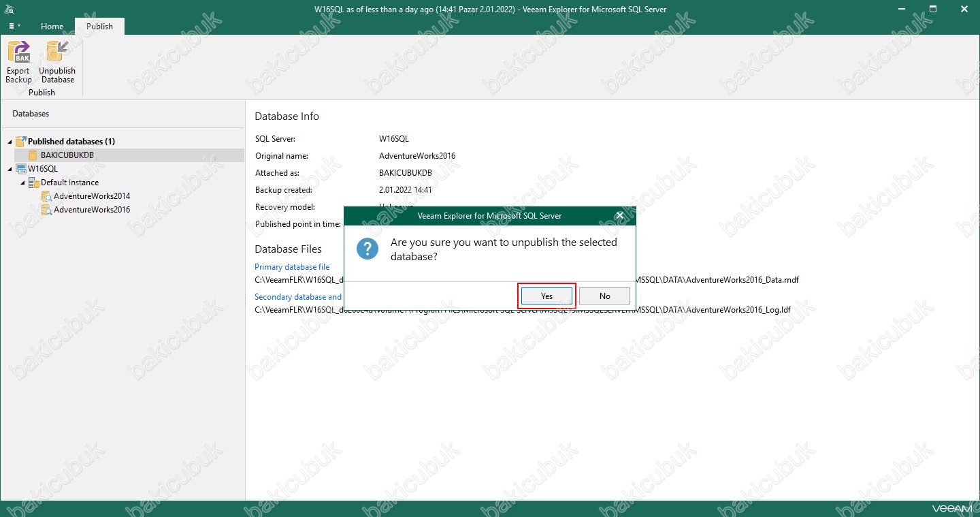The height and width of the screenshot is (517, 980).
Task: Collapse the Default Instance node
Action: [22, 183]
